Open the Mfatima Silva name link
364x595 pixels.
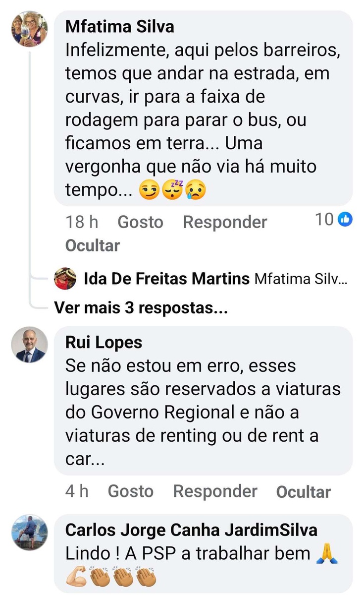pyautogui.click(x=119, y=26)
